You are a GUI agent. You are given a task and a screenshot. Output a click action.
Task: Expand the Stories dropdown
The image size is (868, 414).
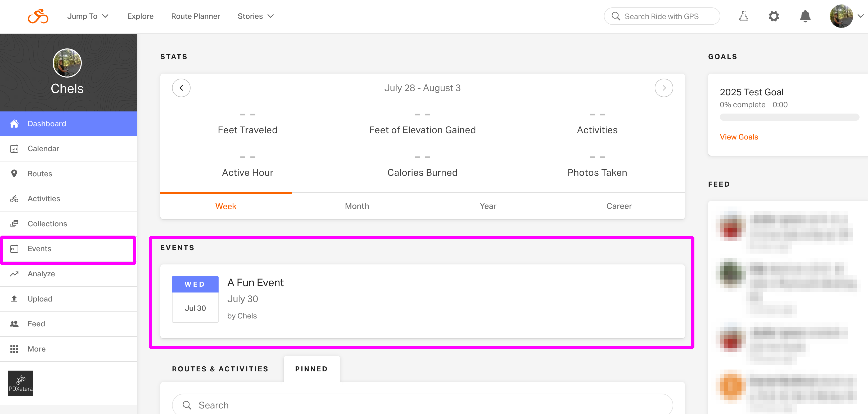(x=255, y=16)
